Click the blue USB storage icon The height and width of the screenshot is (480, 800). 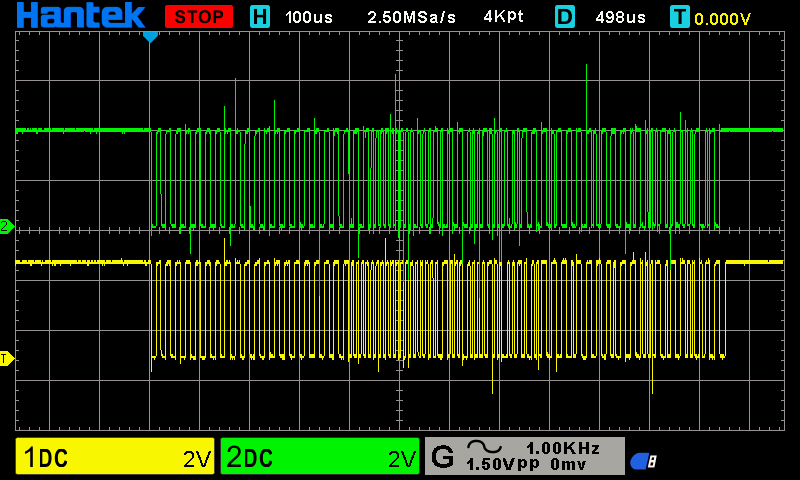coord(643,461)
